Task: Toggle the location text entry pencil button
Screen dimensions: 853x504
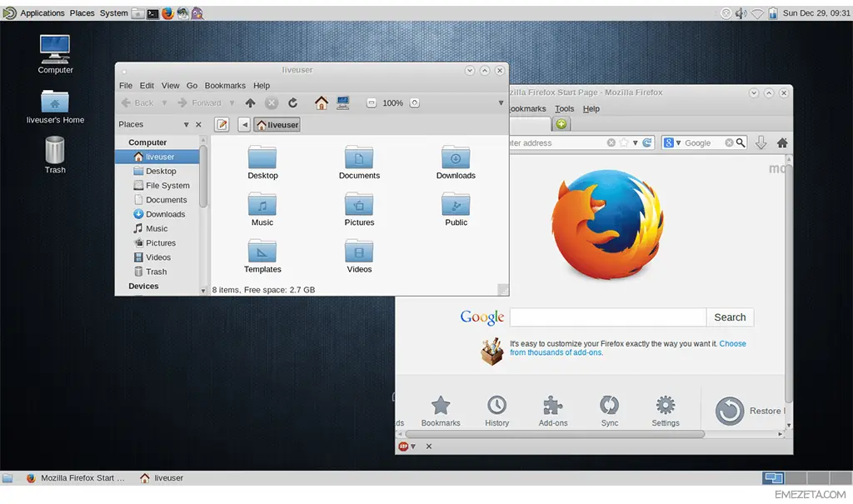Action: click(222, 125)
